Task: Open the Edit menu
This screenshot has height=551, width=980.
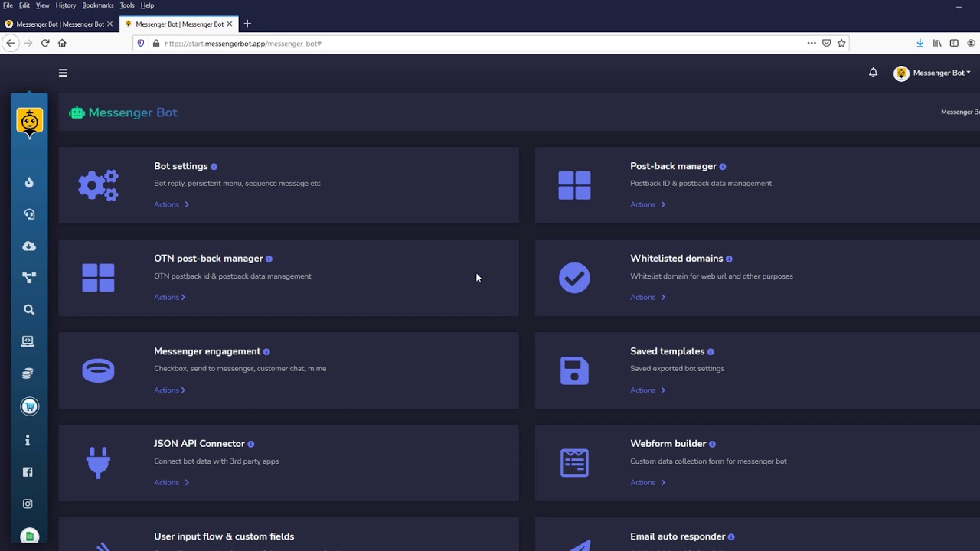Action: (24, 5)
